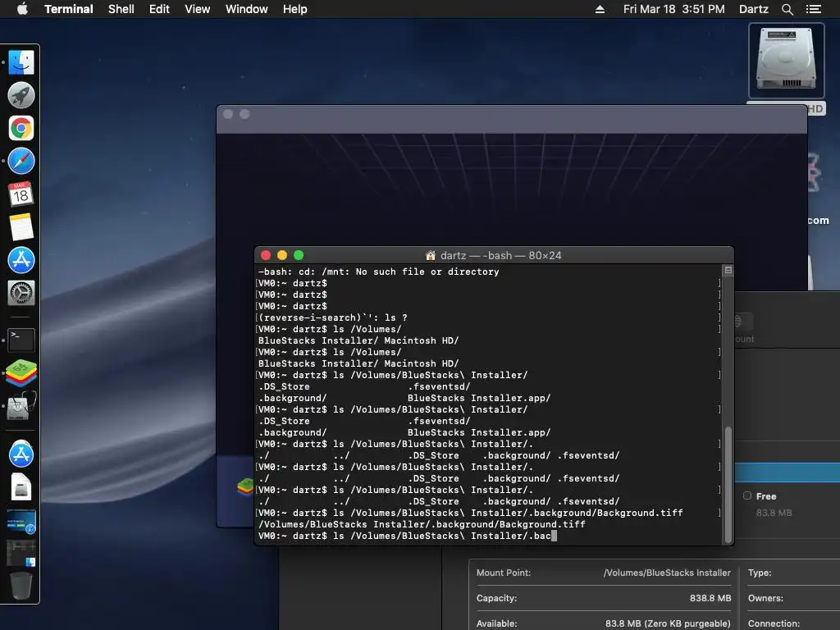The width and height of the screenshot is (840, 630).
Task: Open disk image file icon in Dock
Action: click(21, 486)
